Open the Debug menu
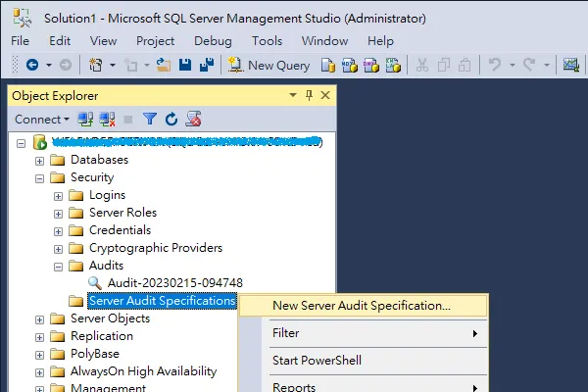Screen dimensions: 588x392 point(213,41)
